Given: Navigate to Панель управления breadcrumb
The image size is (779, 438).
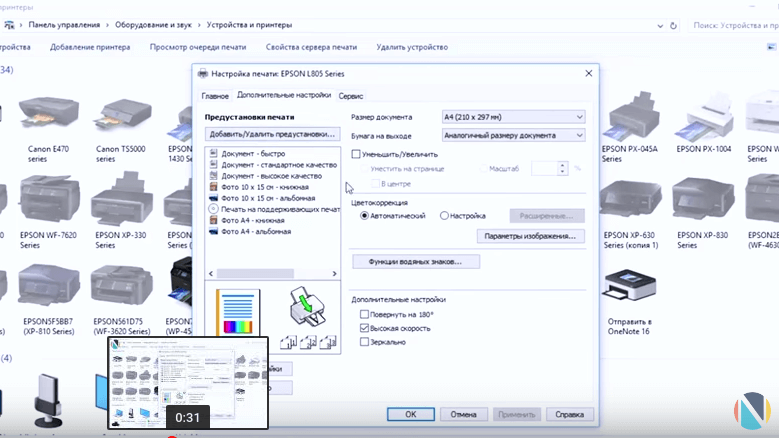Looking at the screenshot, I should pos(64,25).
